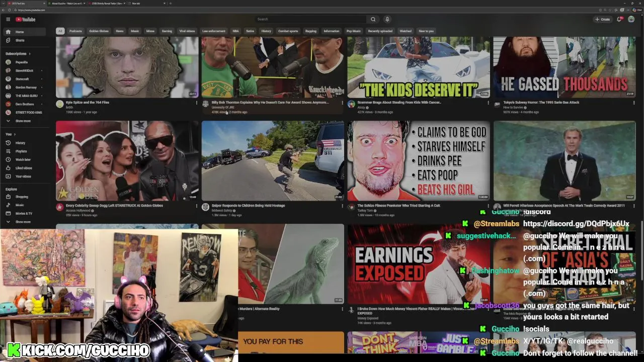Open Kyle Spitze and the 764 Files title
Image resolution: width=644 pixels, height=362 pixels.
click(88, 102)
